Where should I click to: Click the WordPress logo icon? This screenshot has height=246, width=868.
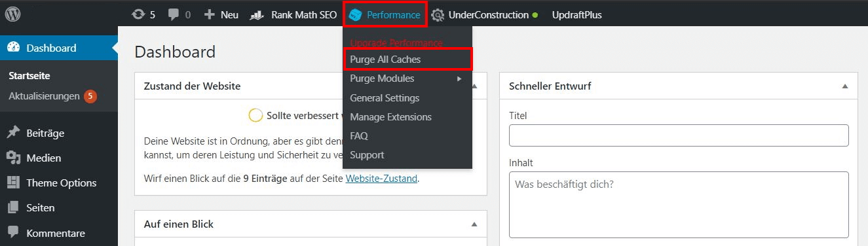(x=13, y=14)
